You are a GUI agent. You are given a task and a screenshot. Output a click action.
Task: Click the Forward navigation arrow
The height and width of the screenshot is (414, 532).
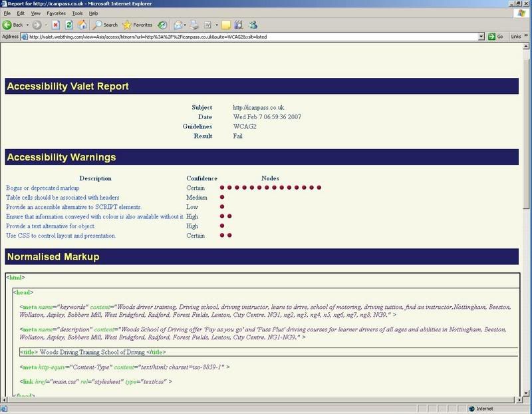(37, 25)
